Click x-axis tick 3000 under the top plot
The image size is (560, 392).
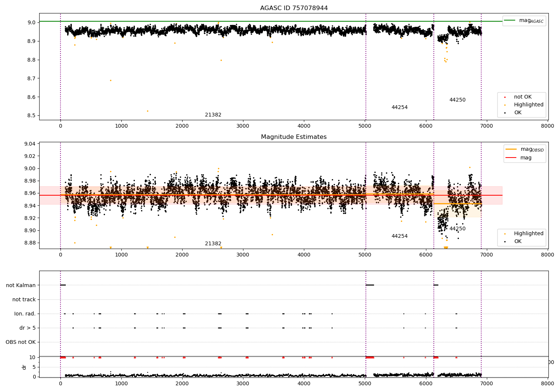243,126
